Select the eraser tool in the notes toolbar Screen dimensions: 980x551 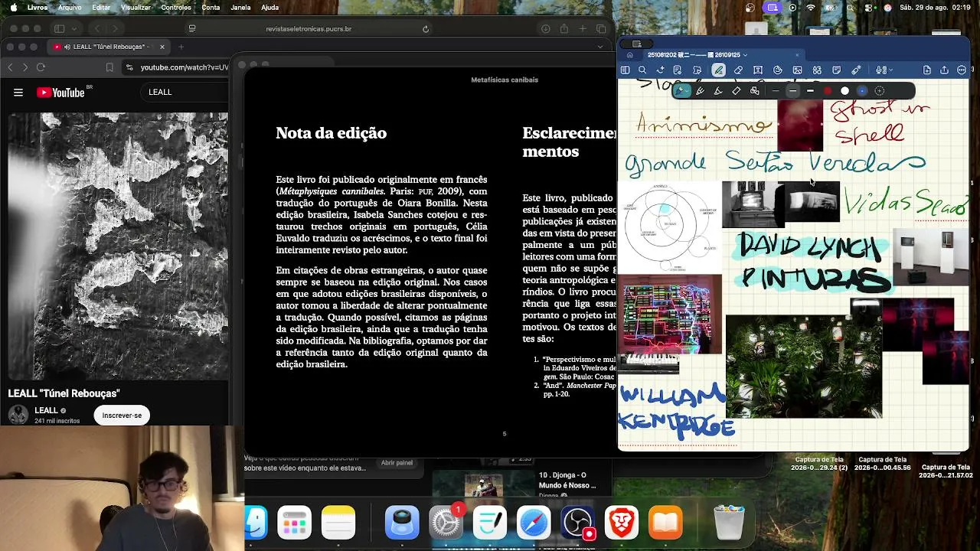738,70
